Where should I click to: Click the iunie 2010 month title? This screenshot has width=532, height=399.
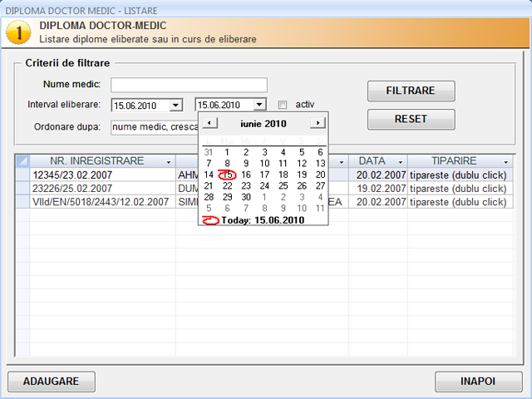coord(264,123)
